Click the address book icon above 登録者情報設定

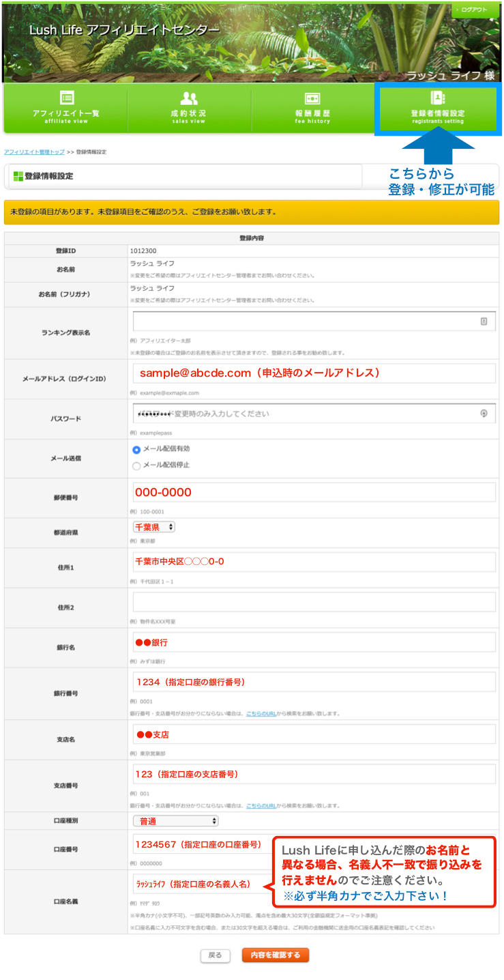pos(437,98)
